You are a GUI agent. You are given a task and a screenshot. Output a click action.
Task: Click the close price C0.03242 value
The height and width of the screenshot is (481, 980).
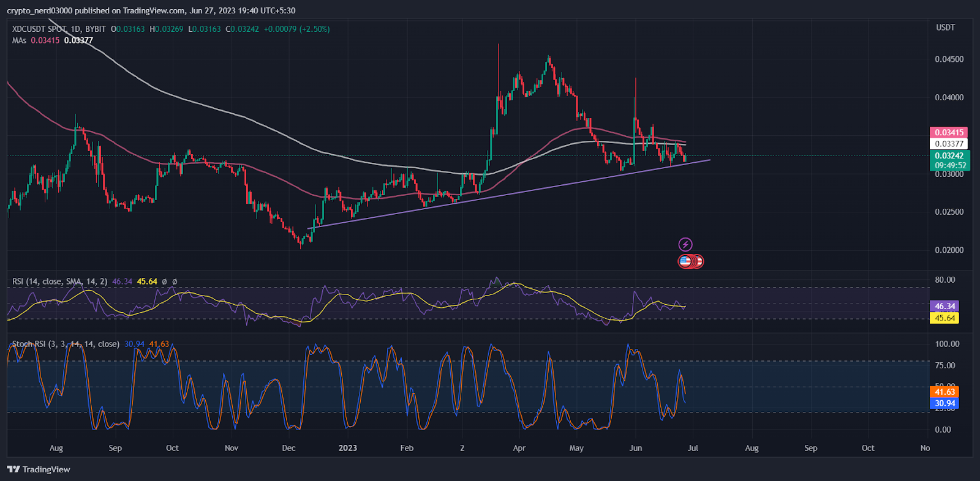pos(242,29)
